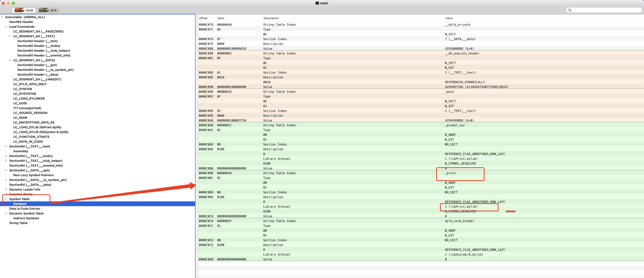Expand Section64 (__TEXT,__stubs) node
Screen dimensions: 644x278
coord(6,156)
